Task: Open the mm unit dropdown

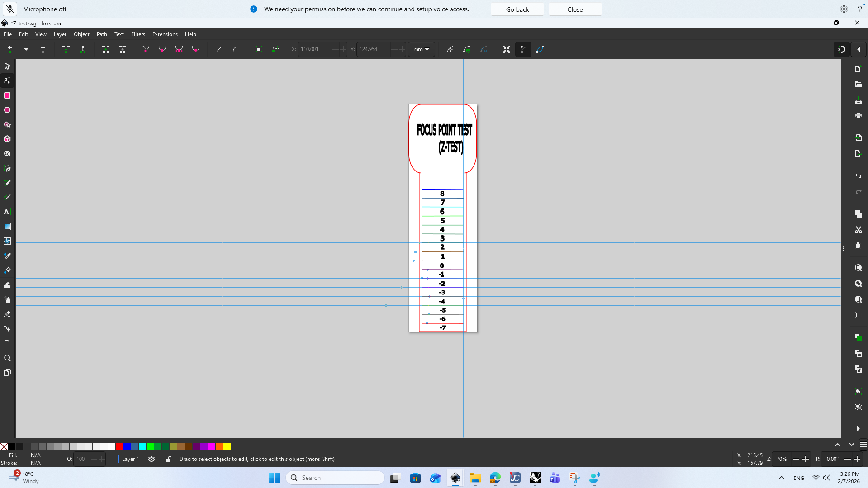Action: tap(421, 49)
